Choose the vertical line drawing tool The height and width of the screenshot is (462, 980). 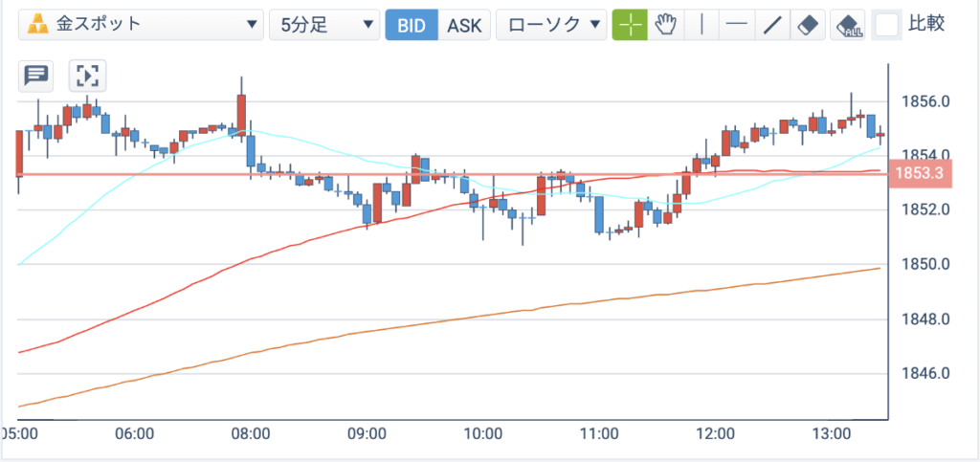click(702, 25)
